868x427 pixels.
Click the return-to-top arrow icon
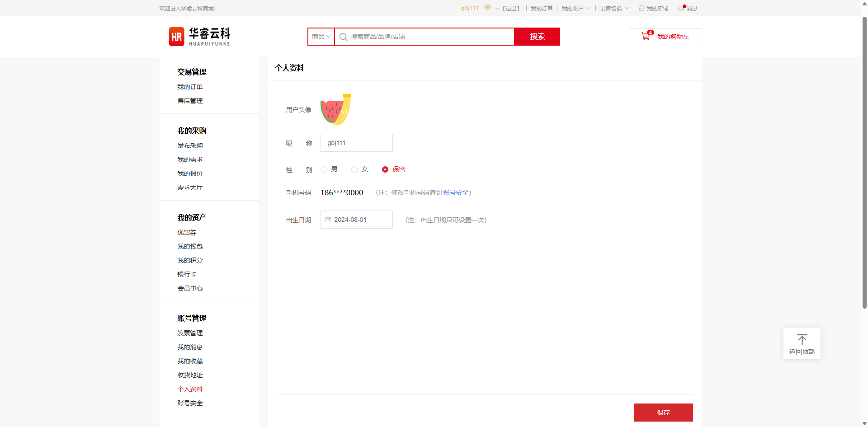pos(802,339)
